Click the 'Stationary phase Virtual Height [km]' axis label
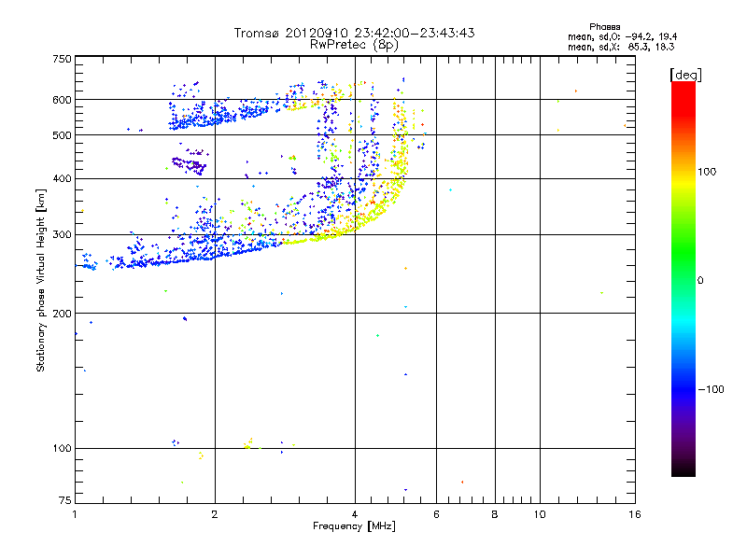This screenshot has width=747, height=560. pos(41,281)
